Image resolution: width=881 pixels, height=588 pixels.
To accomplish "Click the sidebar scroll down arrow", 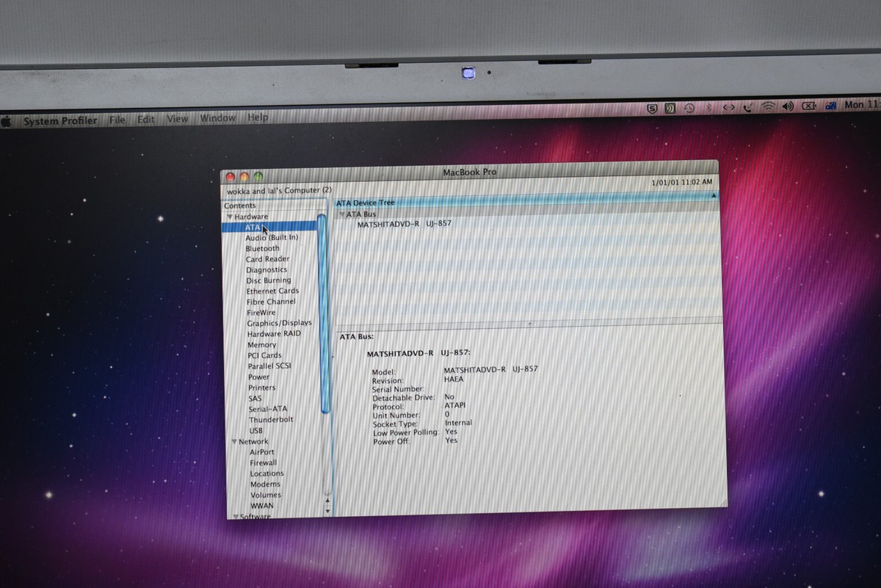I will [327, 509].
